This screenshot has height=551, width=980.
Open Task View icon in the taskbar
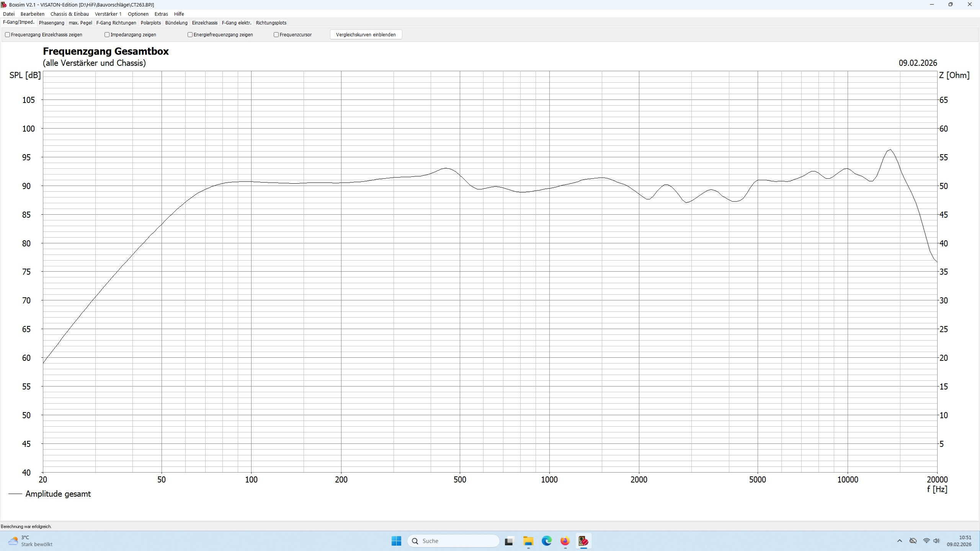(509, 541)
